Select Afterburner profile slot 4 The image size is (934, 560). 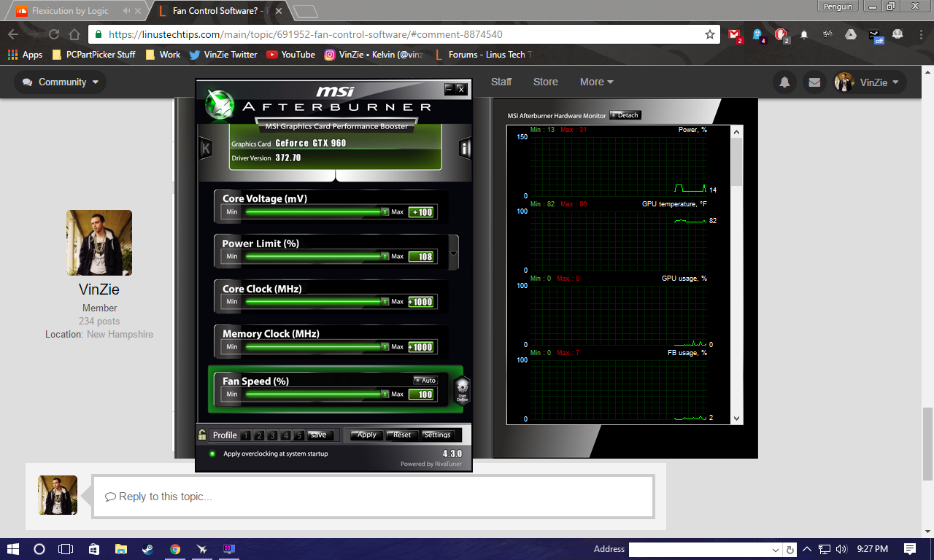(285, 435)
